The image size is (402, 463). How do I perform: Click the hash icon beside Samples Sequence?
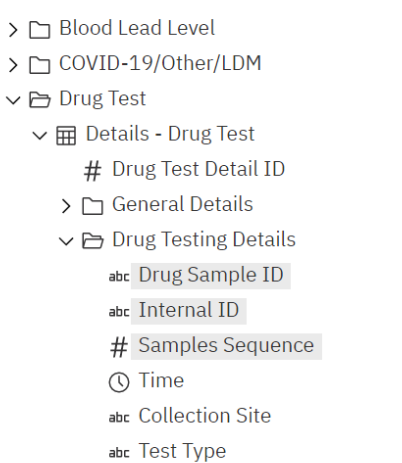[x=119, y=347]
